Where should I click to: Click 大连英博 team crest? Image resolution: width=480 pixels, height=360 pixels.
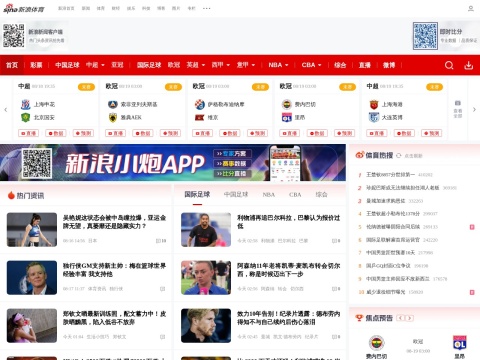click(x=374, y=117)
